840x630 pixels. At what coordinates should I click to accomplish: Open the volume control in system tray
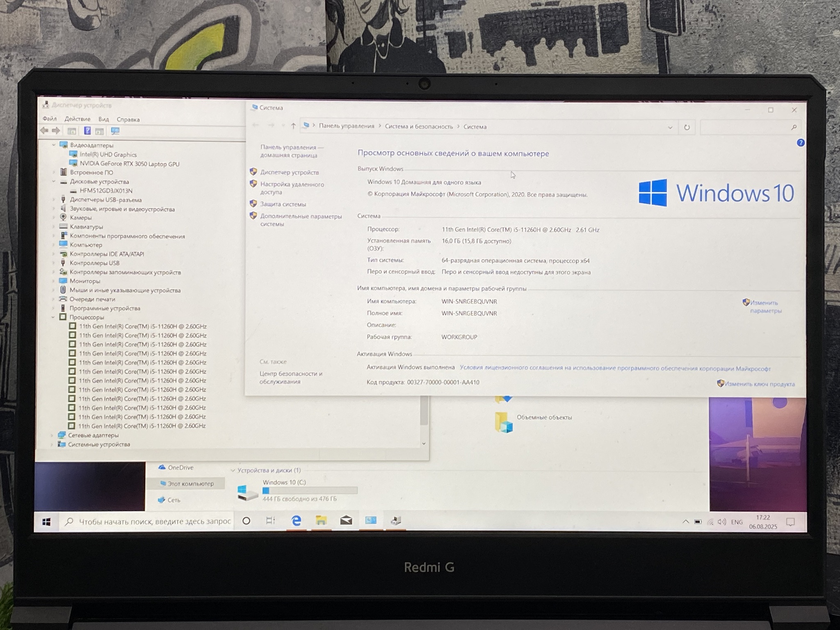(722, 522)
